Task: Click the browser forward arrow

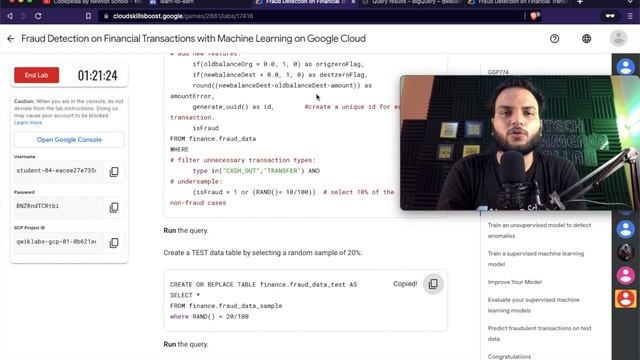Action: pyautogui.click(x=24, y=16)
